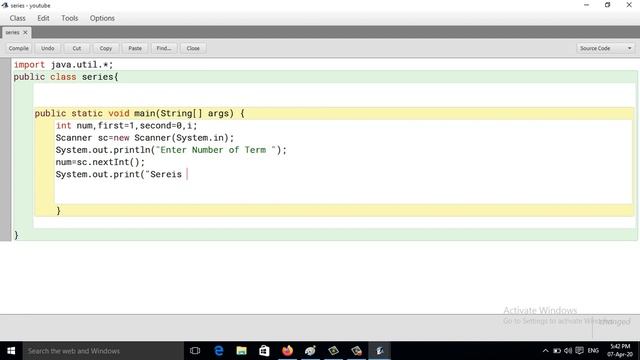
Task: Launch Microsoft Edge from the taskbar
Action: [x=219, y=351]
